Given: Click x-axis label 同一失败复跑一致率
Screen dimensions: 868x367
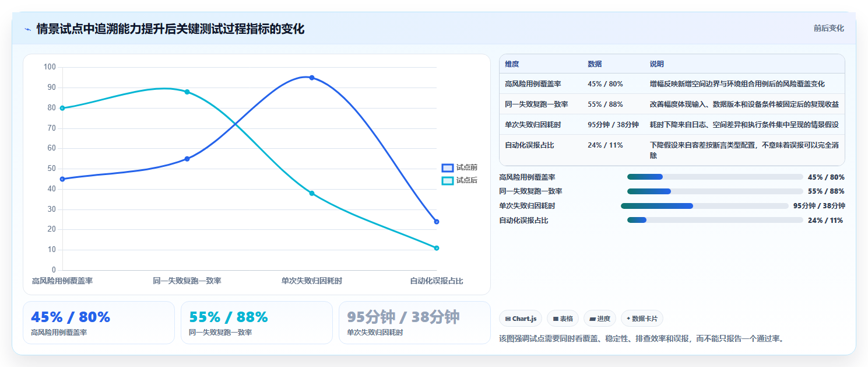Looking at the screenshot, I should coord(187,281).
